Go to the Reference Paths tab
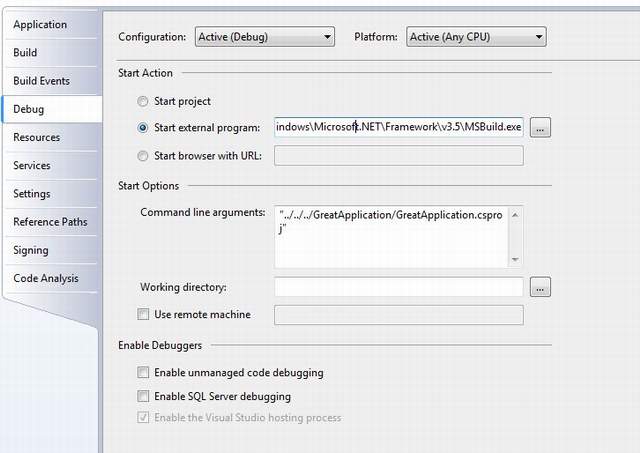Image resolution: width=640 pixels, height=453 pixels. click(51, 222)
